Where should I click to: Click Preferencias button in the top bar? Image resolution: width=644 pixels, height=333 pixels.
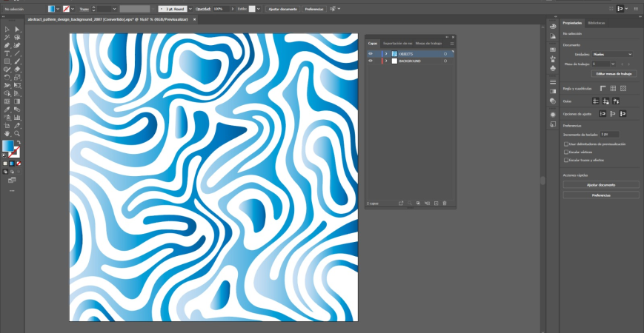point(313,9)
